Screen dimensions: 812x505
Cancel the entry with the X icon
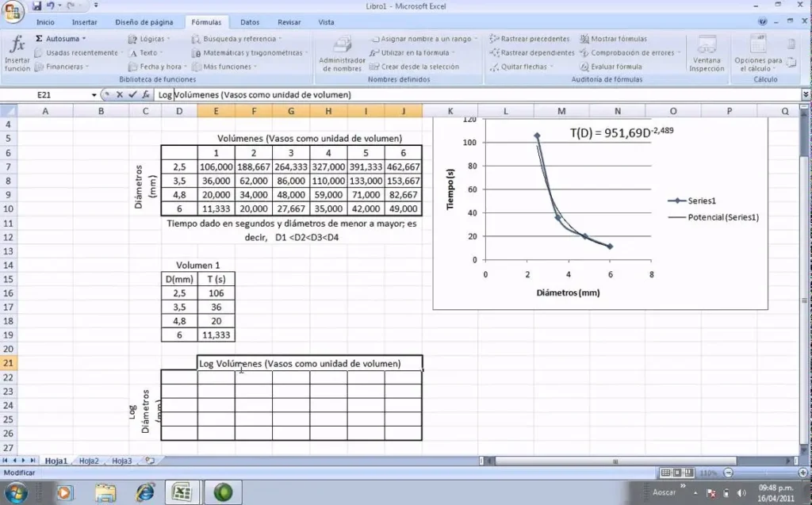pyautogui.click(x=120, y=94)
